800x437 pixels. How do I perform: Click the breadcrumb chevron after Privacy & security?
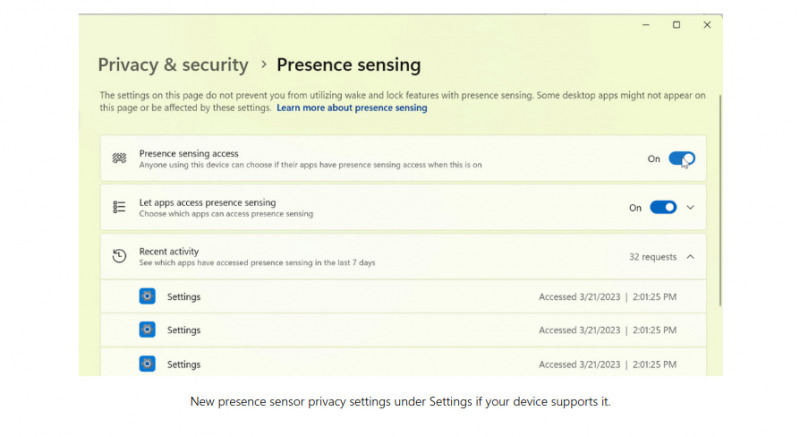pyautogui.click(x=263, y=65)
